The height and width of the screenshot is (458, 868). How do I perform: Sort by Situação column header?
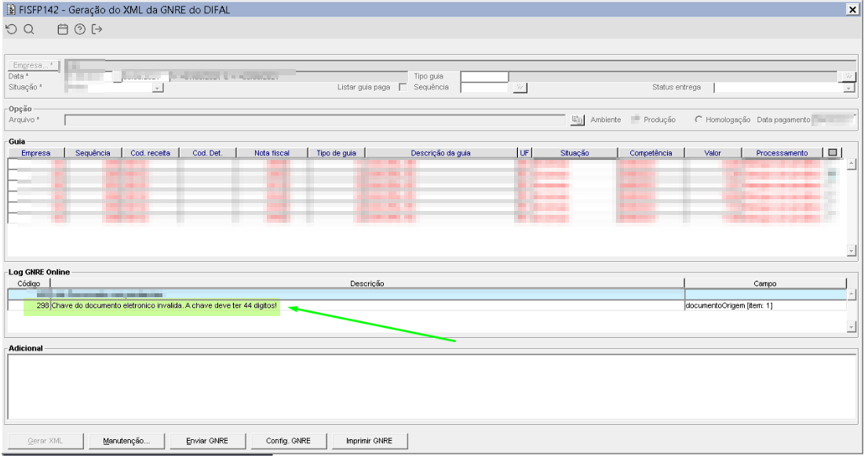pos(574,153)
